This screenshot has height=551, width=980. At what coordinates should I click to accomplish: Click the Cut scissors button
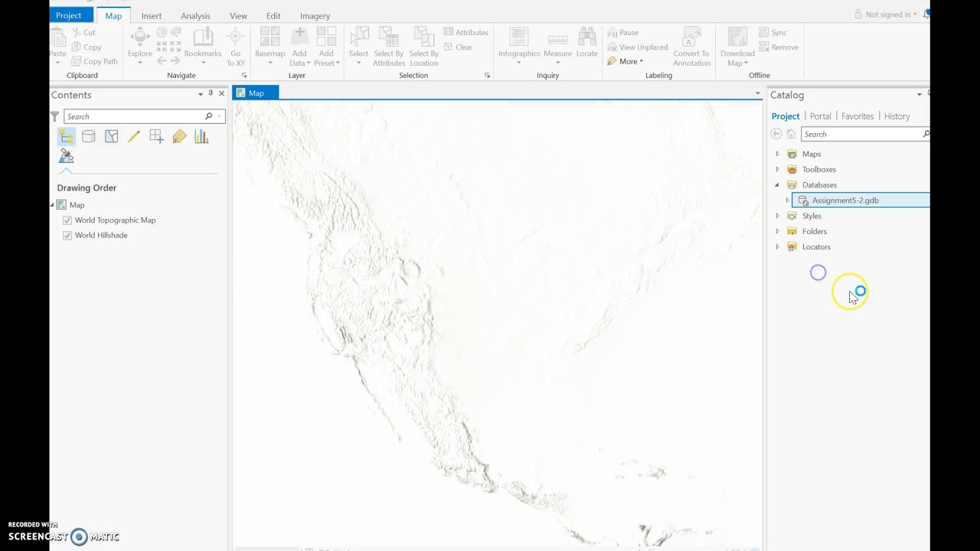click(84, 32)
